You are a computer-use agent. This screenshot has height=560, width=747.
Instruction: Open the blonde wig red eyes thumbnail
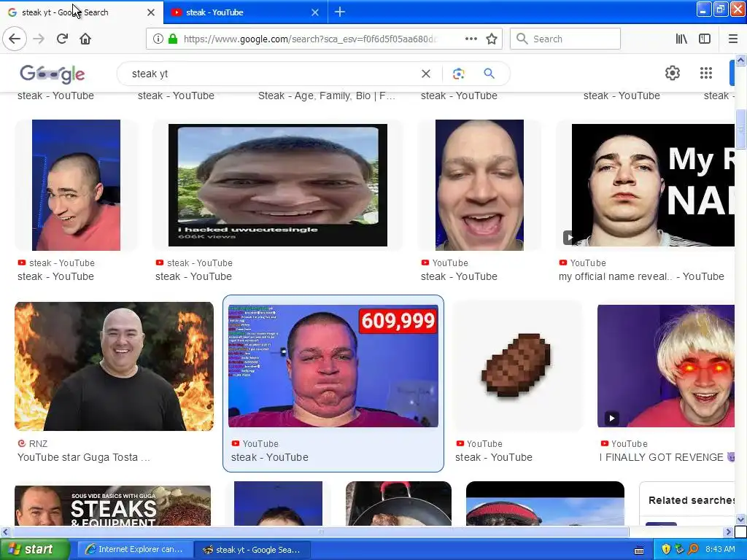[x=666, y=366]
